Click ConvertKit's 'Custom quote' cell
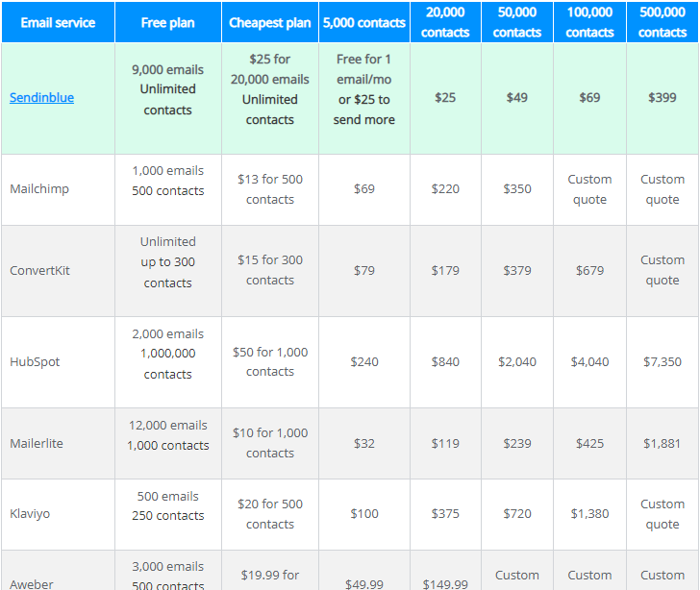 pos(662,271)
